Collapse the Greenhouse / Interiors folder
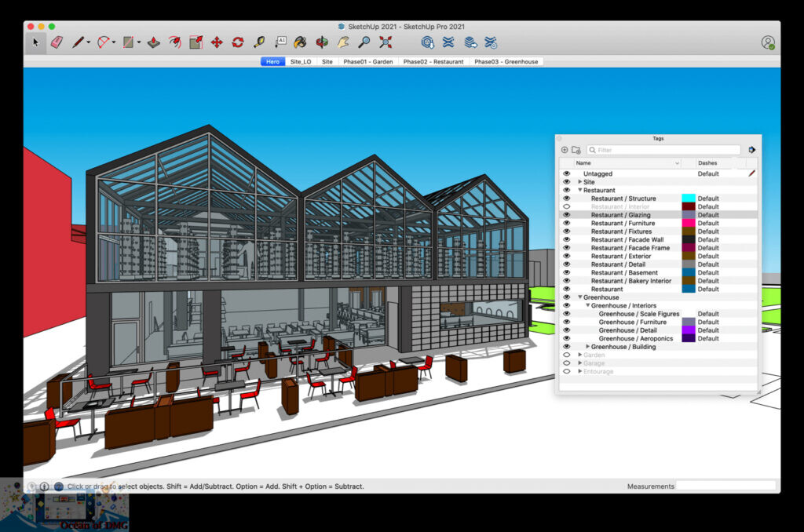 [x=587, y=305]
